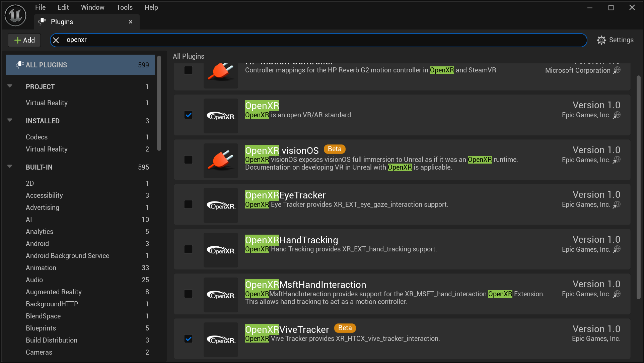The height and width of the screenshot is (363, 644).
Task: Enable the OpenXR checkbox
Action: pos(188,114)
